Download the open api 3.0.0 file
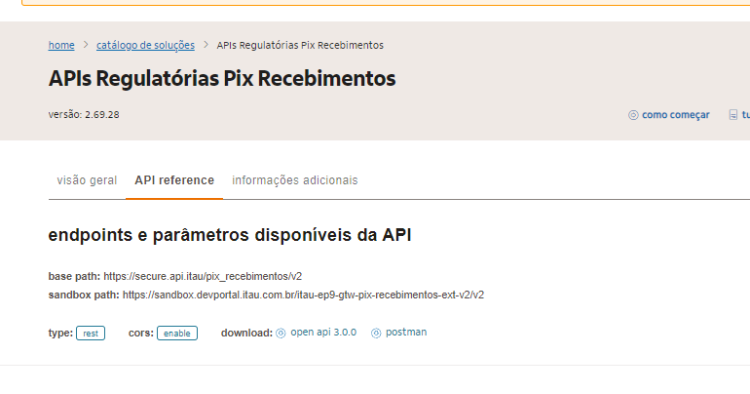The height and width of the screenshot is (394, 750). [x=323, y=332]
